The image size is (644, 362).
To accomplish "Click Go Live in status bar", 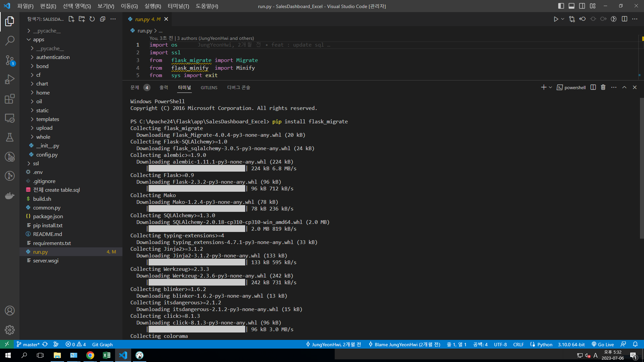I will (603, 345).
